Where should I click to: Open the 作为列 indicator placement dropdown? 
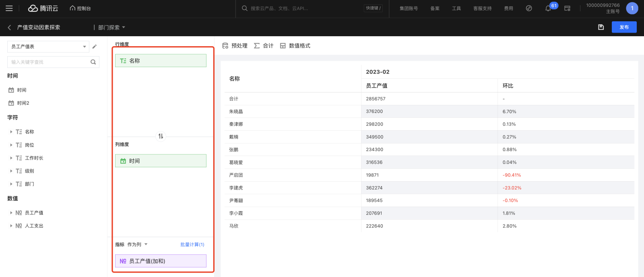pos(137,244)
